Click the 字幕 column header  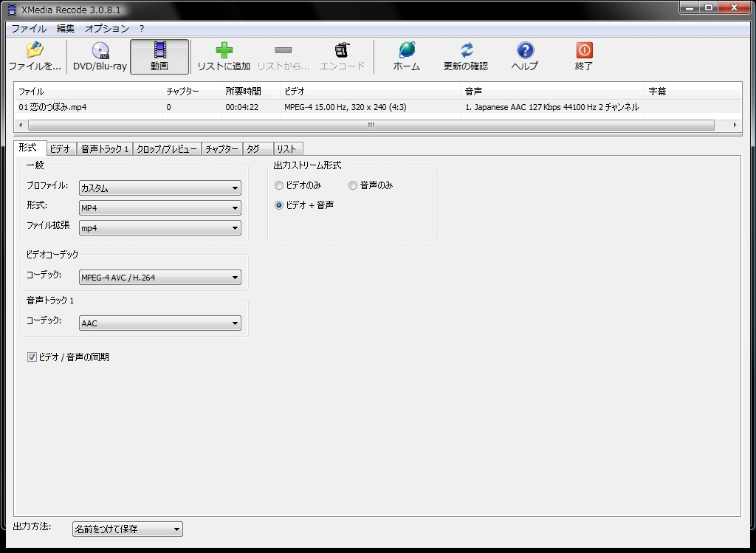coord(693,91)
